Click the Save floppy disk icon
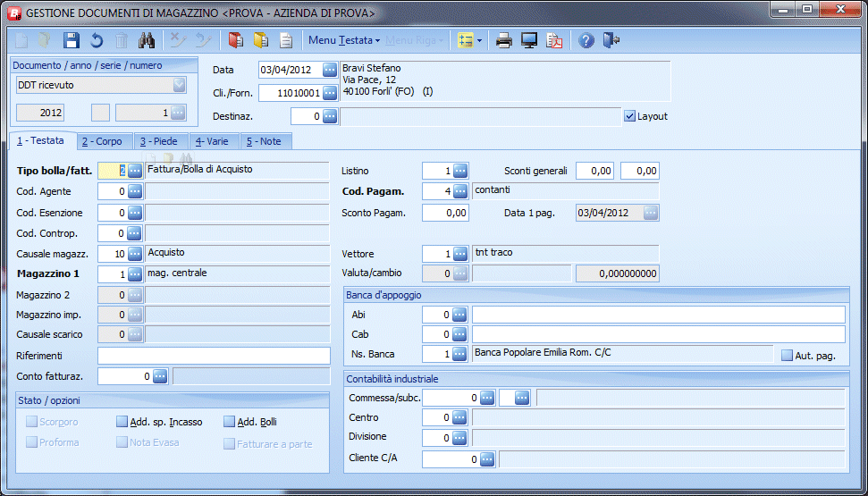The height and width of the screenshot is (496, 868). point(72,40)
